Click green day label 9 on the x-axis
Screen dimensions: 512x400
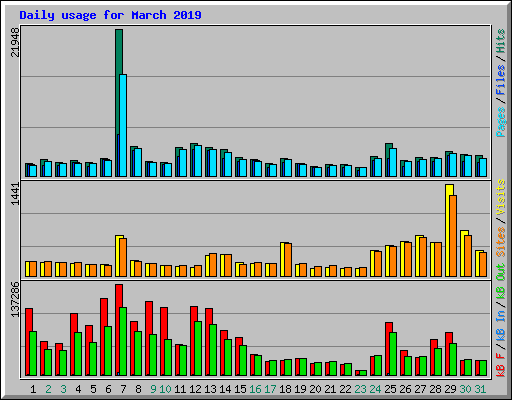pyautogui.click(x=153, y=389)
